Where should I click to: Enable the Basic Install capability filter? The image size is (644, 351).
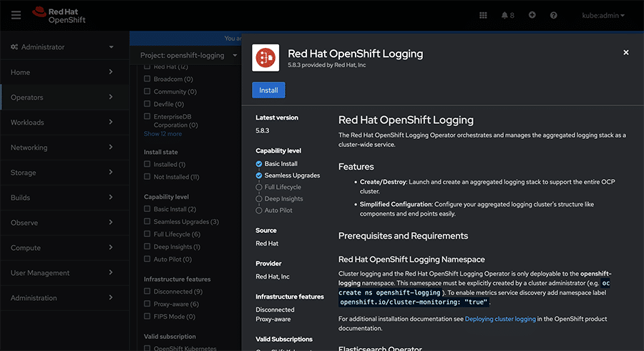[147, 209]
